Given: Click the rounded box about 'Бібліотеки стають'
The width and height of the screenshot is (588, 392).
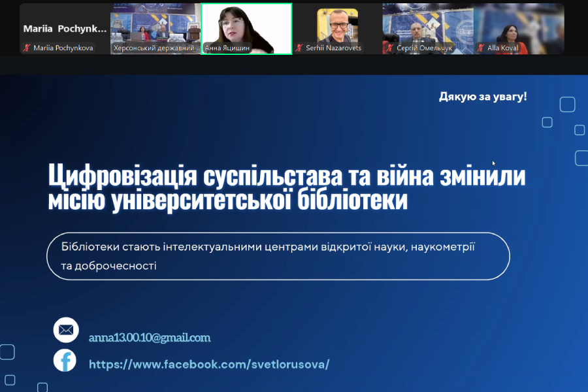Looking at the screenshot, I should tap(278, 256).
